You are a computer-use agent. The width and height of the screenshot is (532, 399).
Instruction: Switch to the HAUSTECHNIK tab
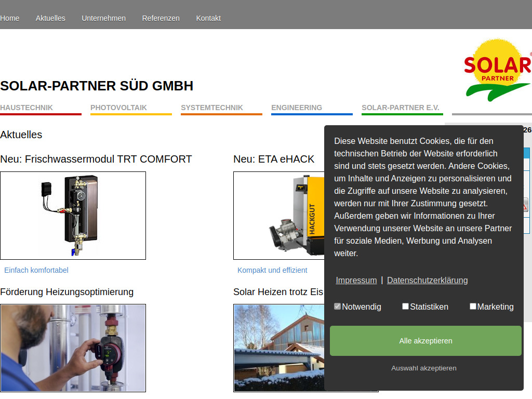point(26,108)
